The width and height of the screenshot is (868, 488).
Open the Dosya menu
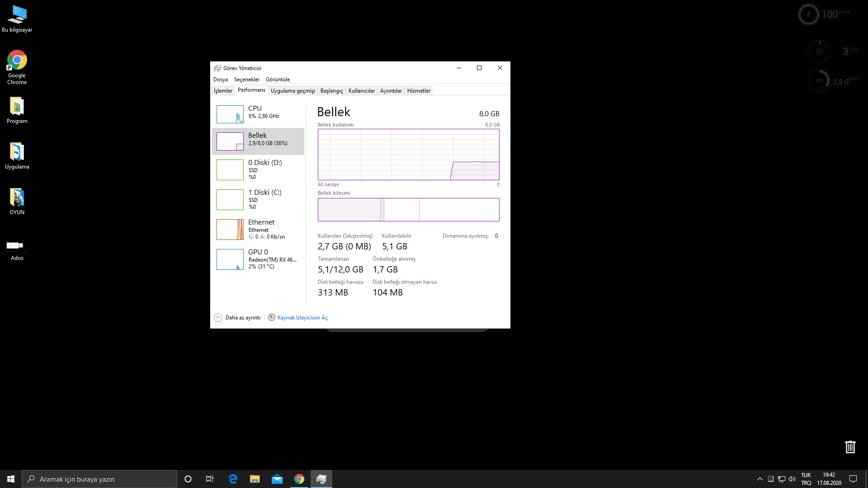(220, 80)
